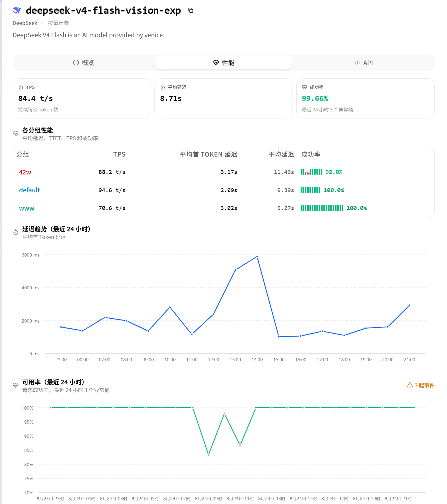This screenshot has width=447, height=504.
Task: Click the warning triangle icon near 3 起事件
Action: pyautogui.click(x=410, y=385)
